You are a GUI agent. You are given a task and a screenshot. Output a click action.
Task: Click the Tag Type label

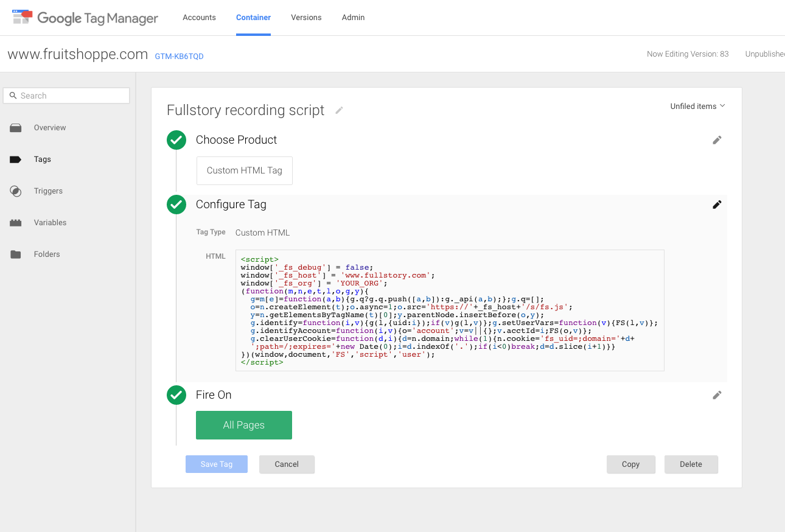point(211,233)
